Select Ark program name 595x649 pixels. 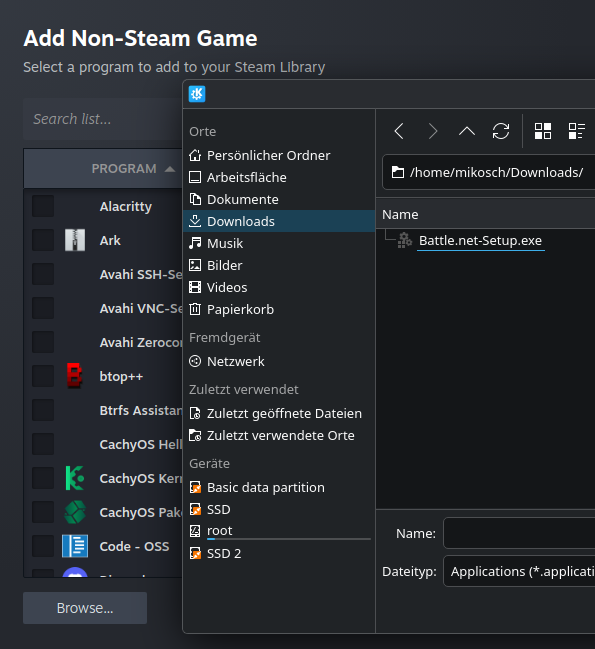(x=110, y=240)
